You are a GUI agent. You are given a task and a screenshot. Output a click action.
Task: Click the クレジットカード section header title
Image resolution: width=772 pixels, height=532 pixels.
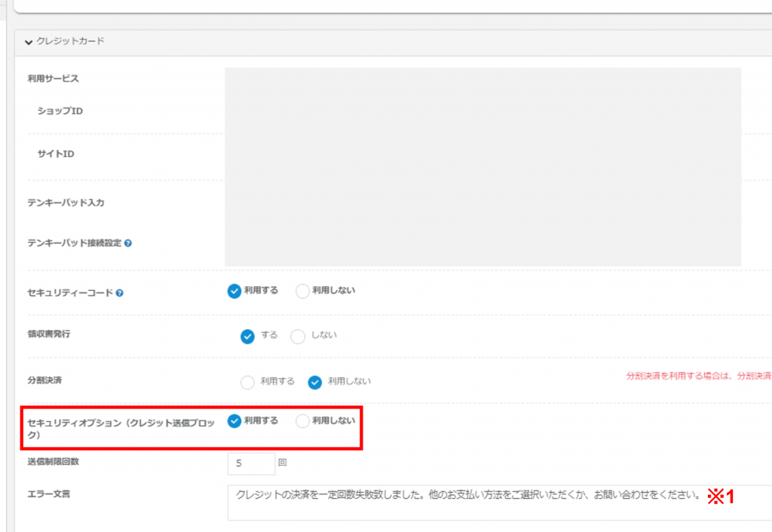[70, 41]
